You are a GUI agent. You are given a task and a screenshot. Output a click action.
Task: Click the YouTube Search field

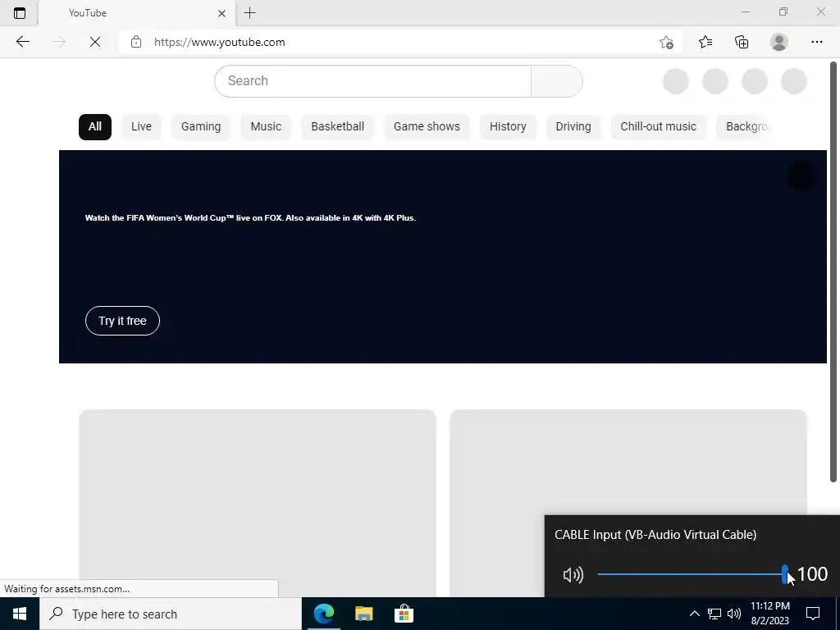point(373,81)
